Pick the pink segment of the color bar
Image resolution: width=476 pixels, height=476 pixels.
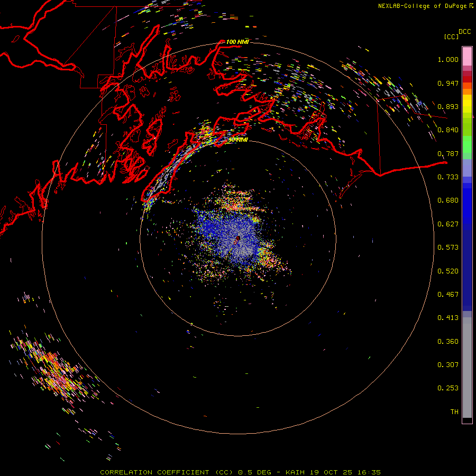click(467, 57)
